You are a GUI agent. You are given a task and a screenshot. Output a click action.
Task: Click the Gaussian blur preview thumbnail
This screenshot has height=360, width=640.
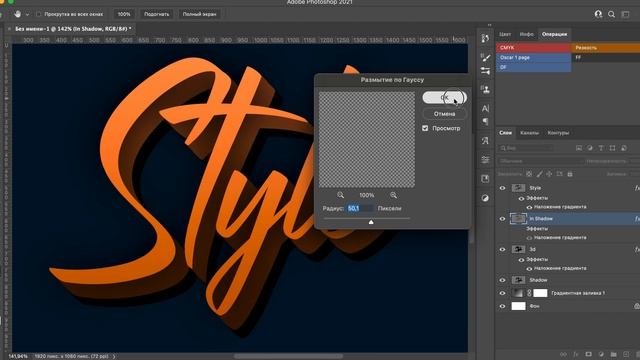coord(367,140)
